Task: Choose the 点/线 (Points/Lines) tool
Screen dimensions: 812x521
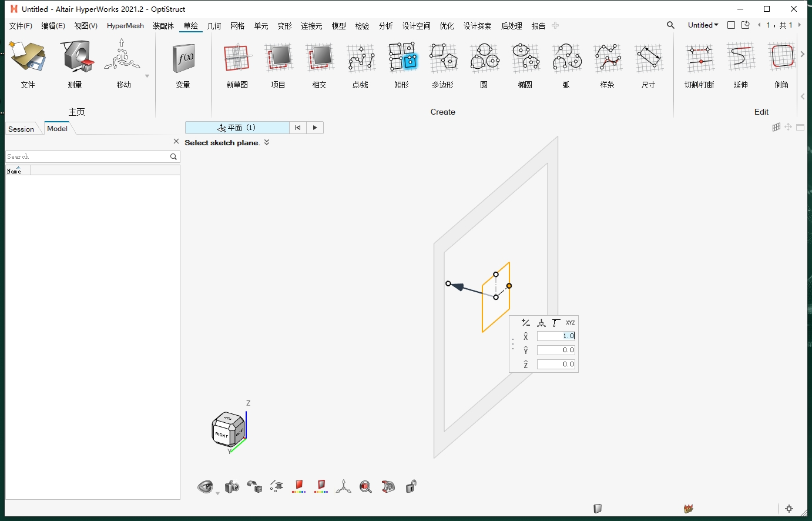Action: click(x=361, y=66)
